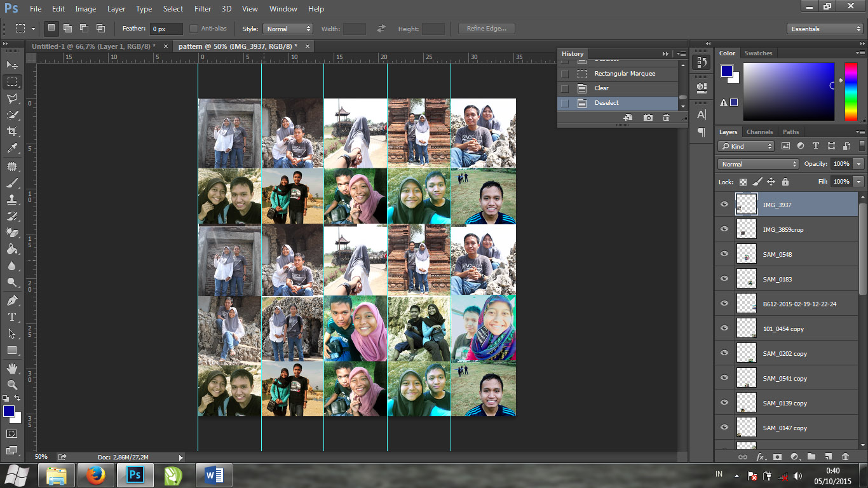Viewport: 868px width, 488px height.
Task: Select the Zoom tool
Action: tap(12, 385)
